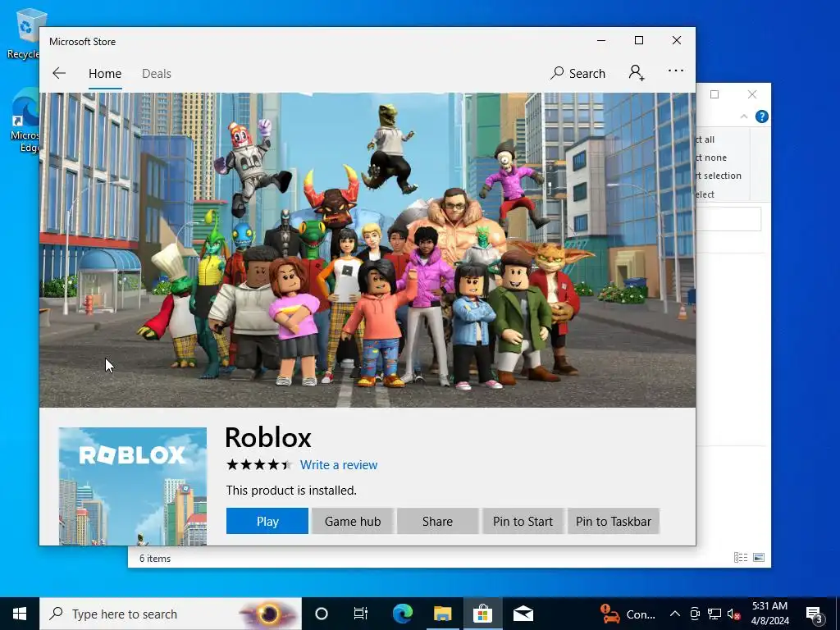
Task: Click the Roblox star rating
Action: point(259,464)
